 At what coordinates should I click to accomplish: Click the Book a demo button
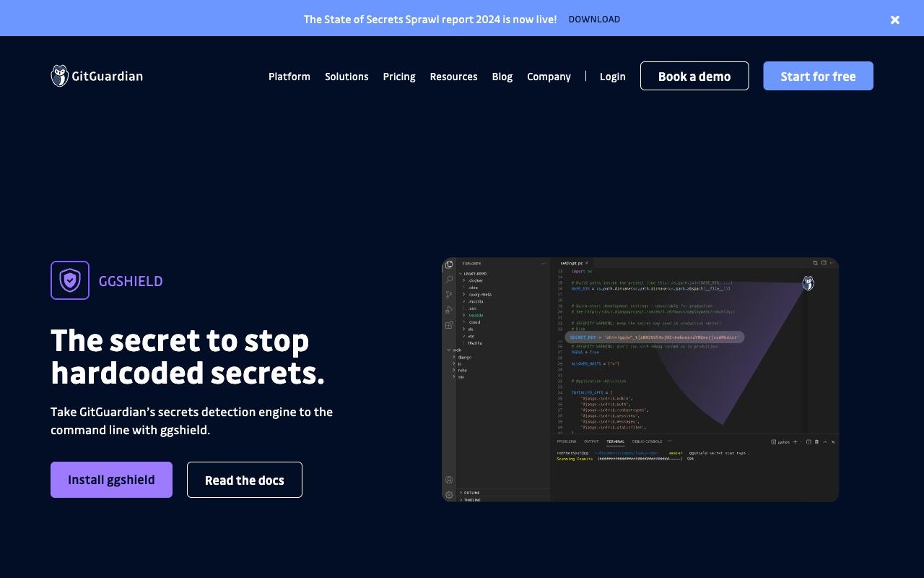pyautogui.click(x=694, y=76)
